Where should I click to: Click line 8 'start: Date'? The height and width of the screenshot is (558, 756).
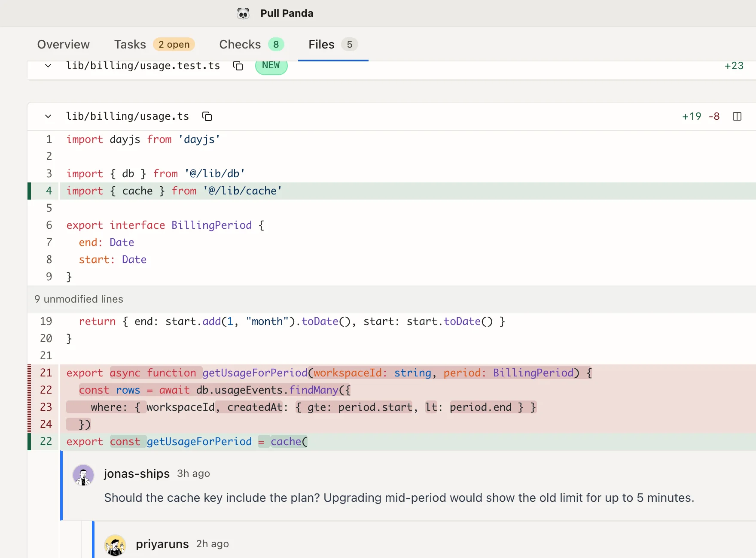[x=392, y=260]
